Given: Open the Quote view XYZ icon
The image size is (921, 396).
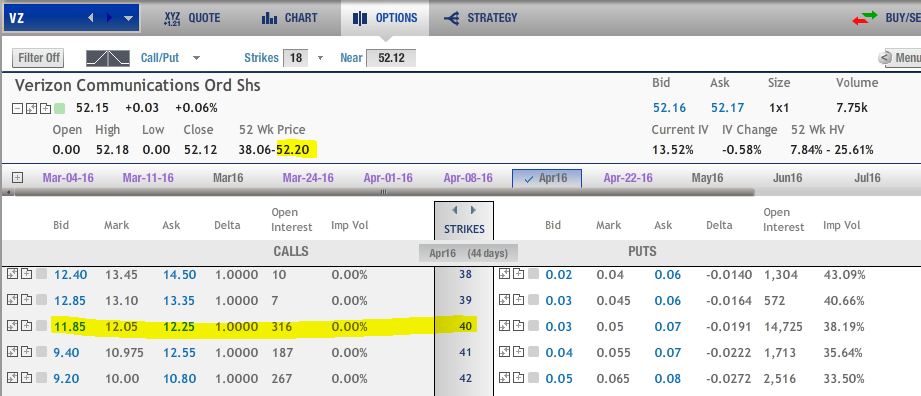Looking at the screenshot, I should click(x=173, y=18).
